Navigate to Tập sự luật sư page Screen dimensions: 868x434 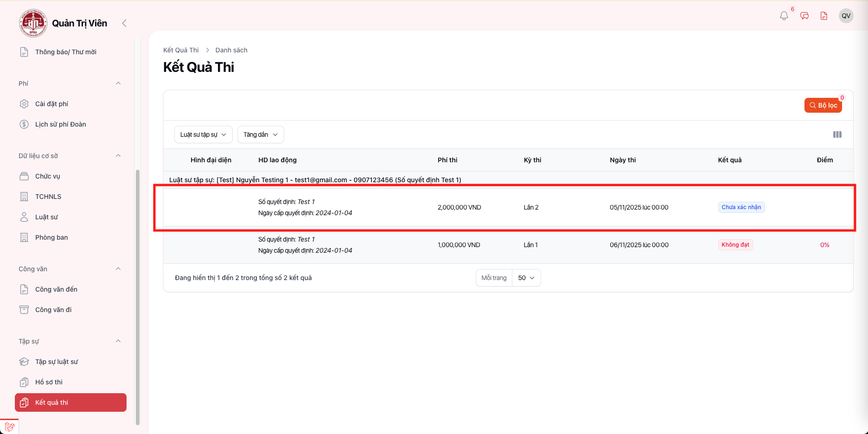click(57, 362)
